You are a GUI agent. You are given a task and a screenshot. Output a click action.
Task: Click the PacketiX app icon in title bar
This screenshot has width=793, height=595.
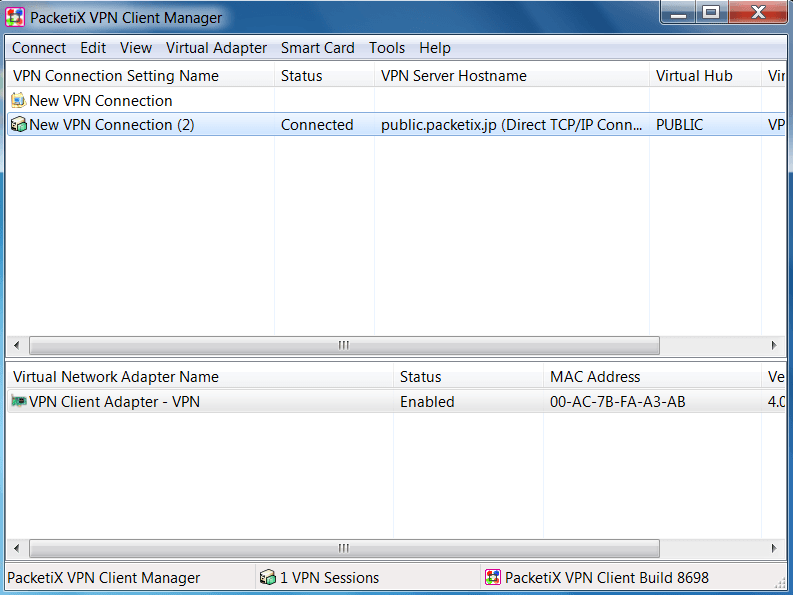[15, 17]
